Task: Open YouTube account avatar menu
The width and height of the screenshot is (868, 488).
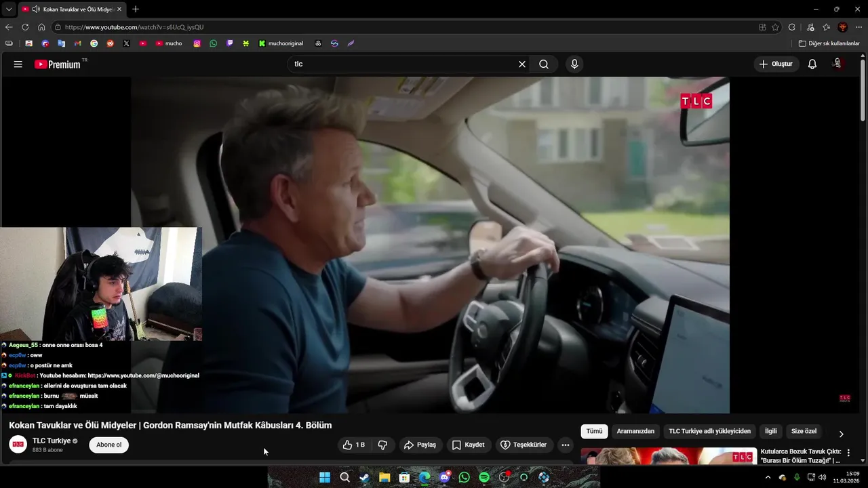Action: [x=838, y=64]
